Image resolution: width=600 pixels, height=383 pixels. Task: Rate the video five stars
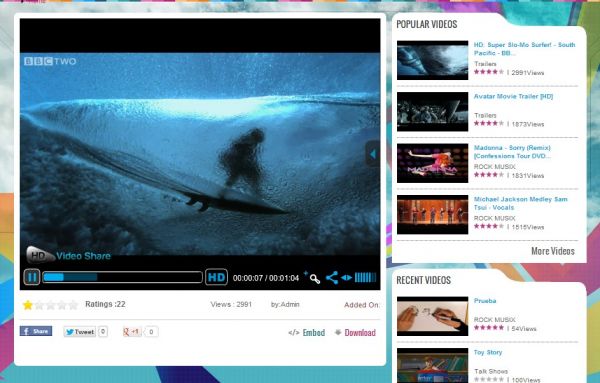coord(73,305)
